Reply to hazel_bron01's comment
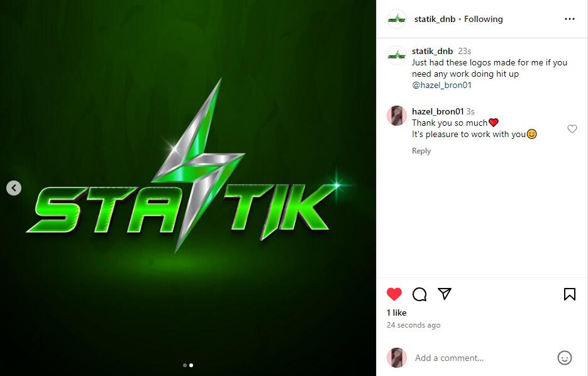588x376 pixels. pyautogui.click(x=421, y=151)
